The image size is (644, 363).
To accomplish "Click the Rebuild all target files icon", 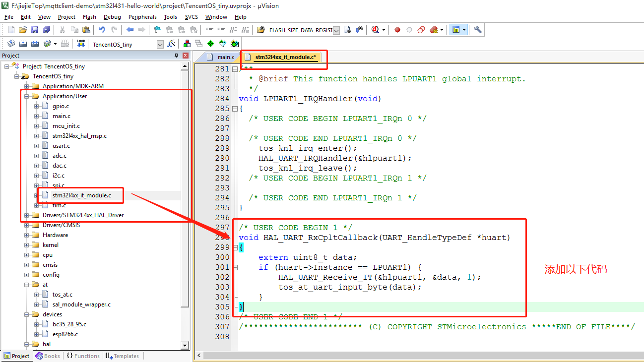I will pos(35,44).
